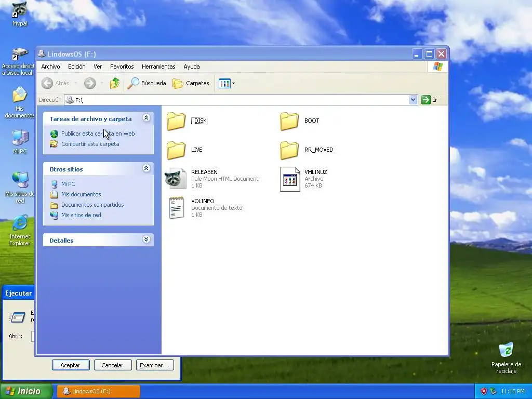Go to Mis documentos in Otros sitios
The image size is (532, 399).
point(81,194)
